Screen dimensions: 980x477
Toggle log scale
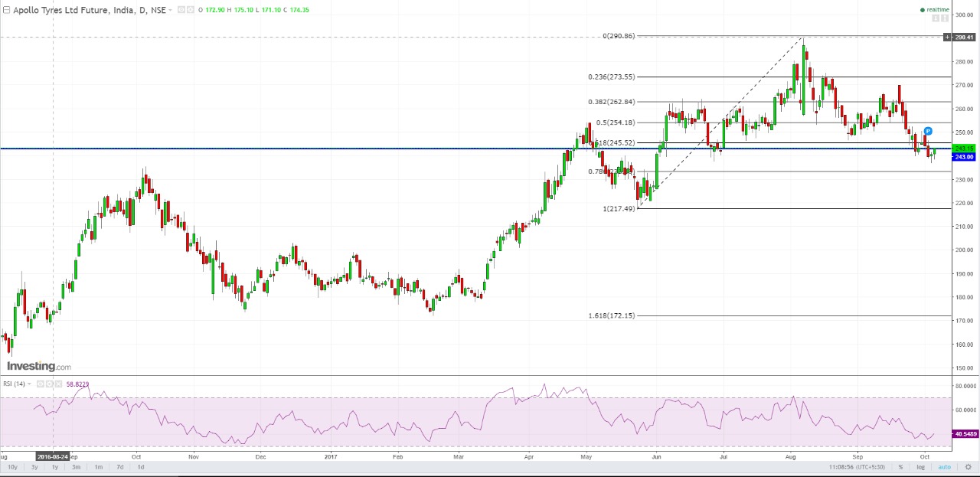pyautogui.click(x=921, y=466)
